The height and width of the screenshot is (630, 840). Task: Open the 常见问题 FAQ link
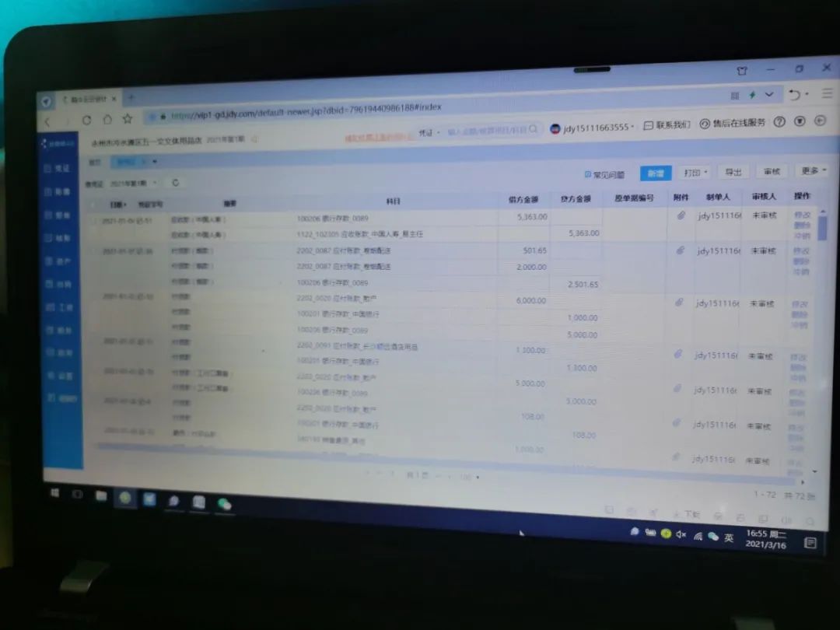click(x=604, y=175)
